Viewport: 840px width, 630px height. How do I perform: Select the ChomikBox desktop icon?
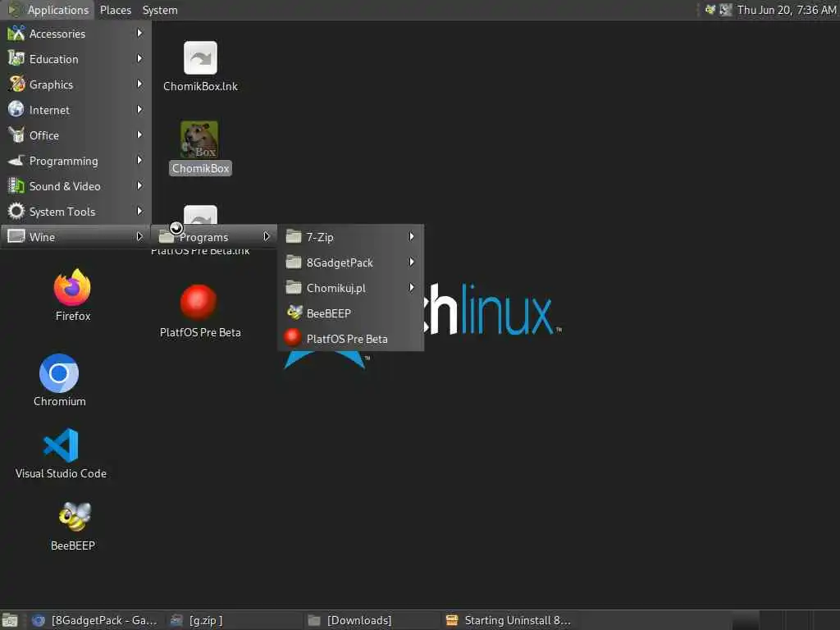(200, 148)
